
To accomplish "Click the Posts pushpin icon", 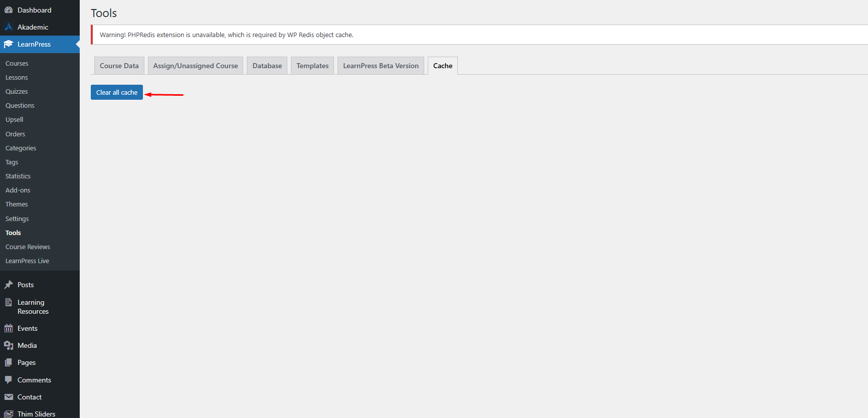I will [x=9, y=285].
